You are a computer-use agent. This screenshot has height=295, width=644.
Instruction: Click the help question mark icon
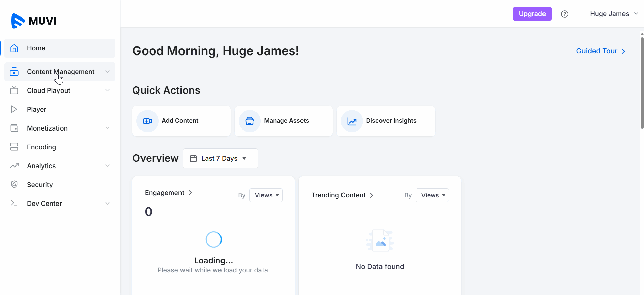[564, 14]
